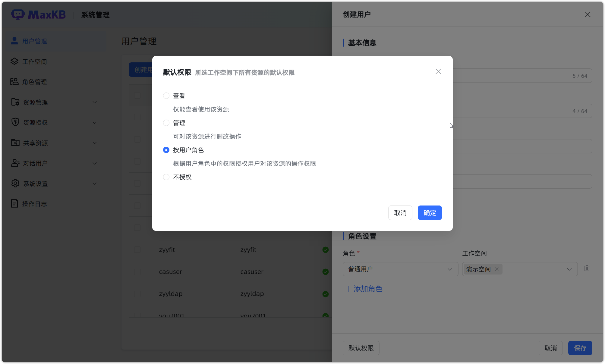Image resolution: width=605 pixels, height=364 pixels.
Task: Click the MaxKB logo icon
Action: pos(18,14)
